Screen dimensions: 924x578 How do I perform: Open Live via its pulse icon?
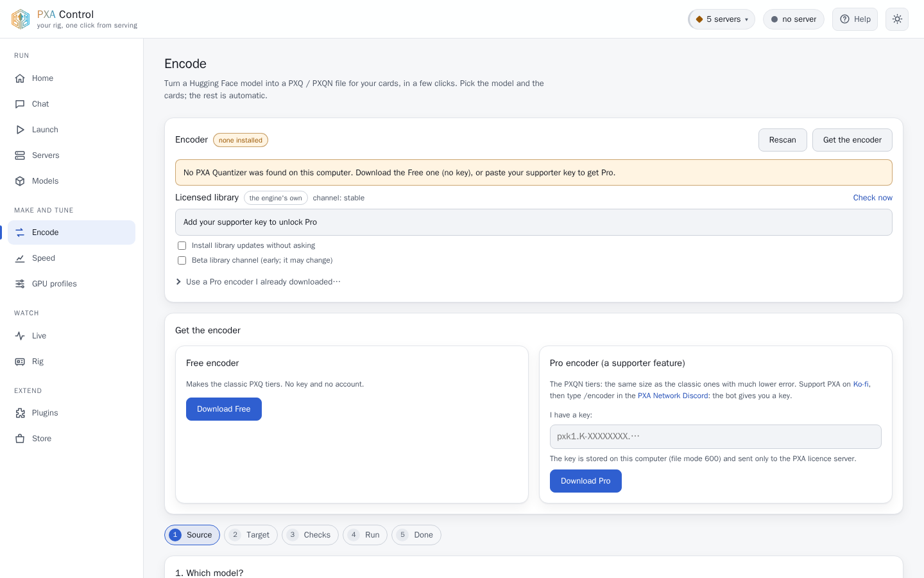[20, 336]
